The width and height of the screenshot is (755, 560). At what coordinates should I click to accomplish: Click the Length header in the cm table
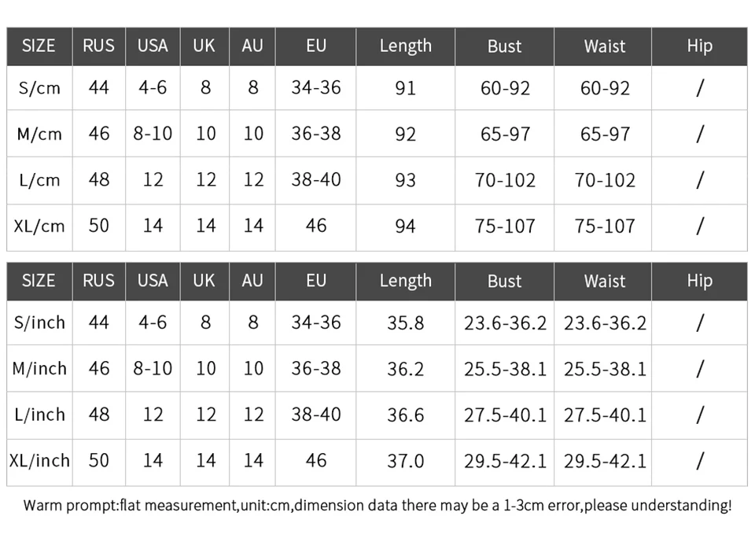pyautogui.click(x=406, y=46)
